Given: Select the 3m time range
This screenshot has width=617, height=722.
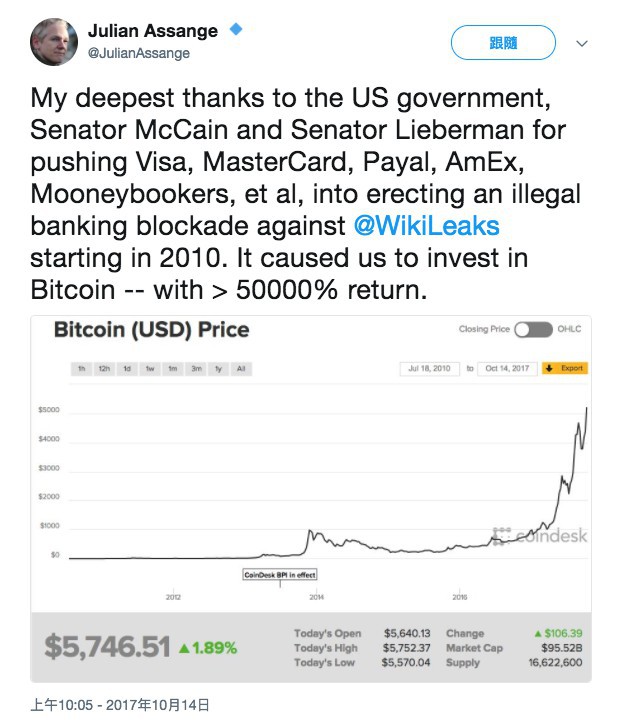Looking at the screenshot, I should [196, 369].
